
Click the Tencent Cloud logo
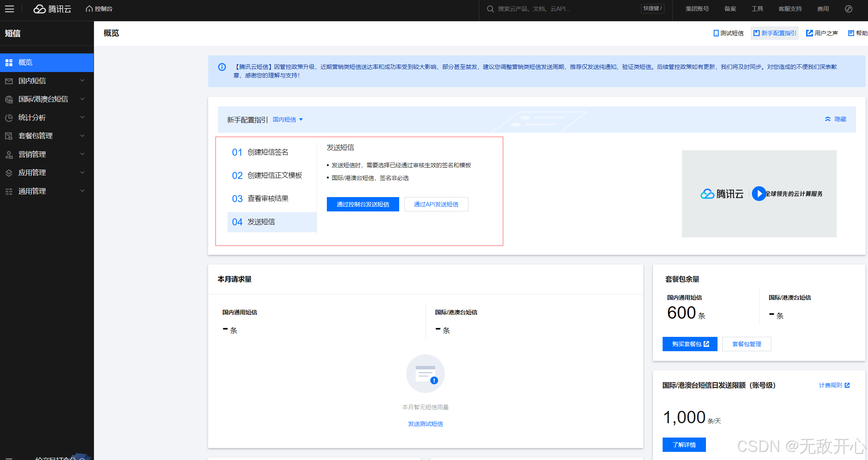[53, 9]
